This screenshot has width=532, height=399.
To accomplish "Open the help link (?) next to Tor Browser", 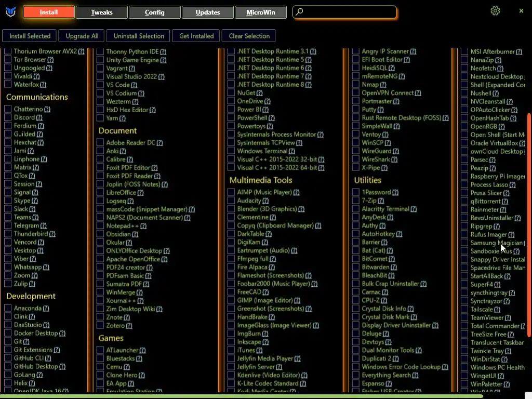I will coord(50,60).
